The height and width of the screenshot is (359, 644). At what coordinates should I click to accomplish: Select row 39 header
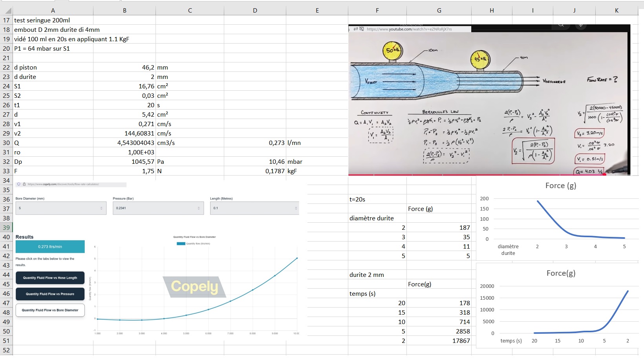(6, 227)
